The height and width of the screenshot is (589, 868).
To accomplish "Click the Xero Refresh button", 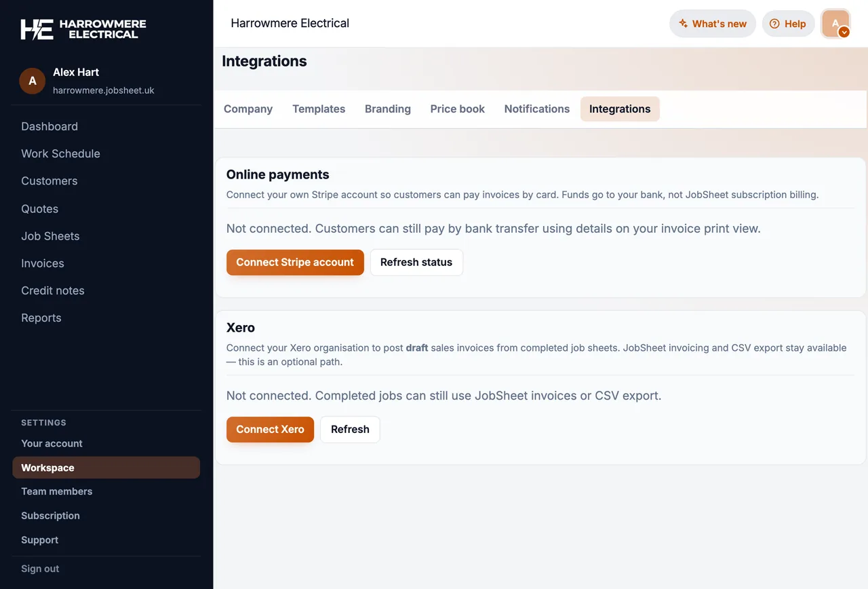I will (350, 430).
